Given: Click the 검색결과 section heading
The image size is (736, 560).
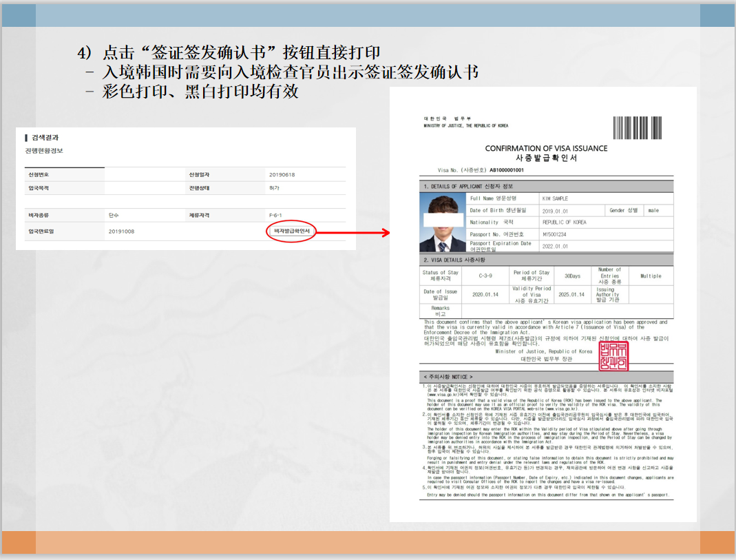Looking at the screenshot, I should [x=45, y=138].
